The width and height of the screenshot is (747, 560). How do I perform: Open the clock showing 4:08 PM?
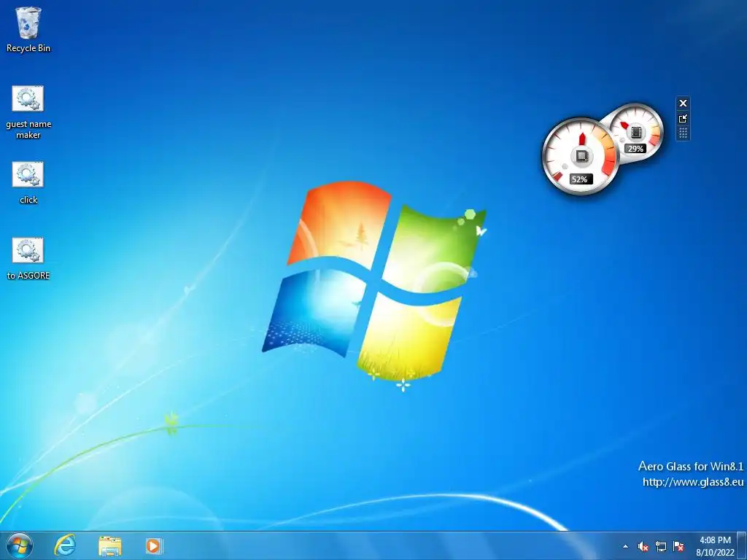[x=715, y=546]
